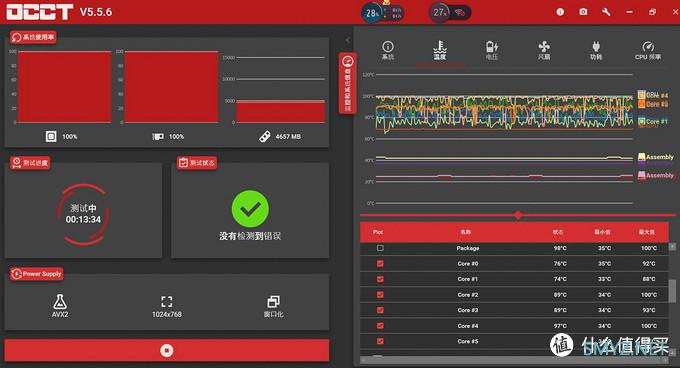
Task: Click the 测试状态 panel header badge
Action: click(197, 163)
